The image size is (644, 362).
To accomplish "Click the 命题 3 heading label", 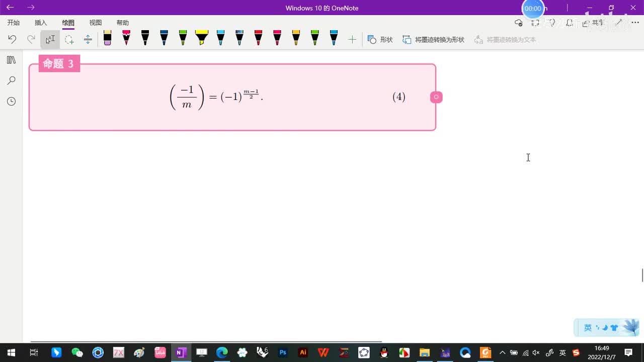I will [x=59, y=63].
